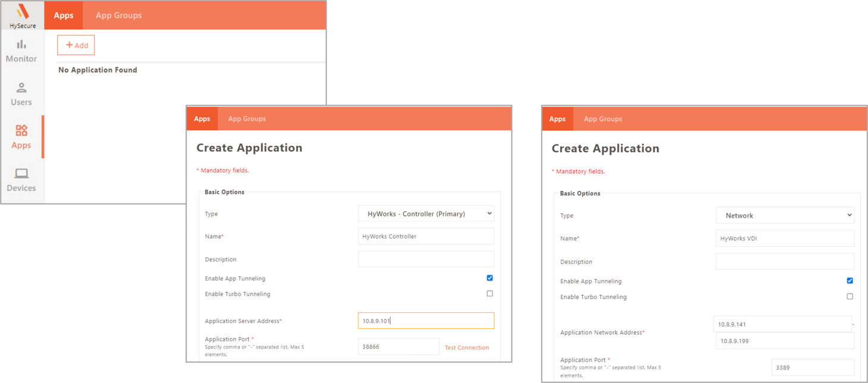This screenshot has width=868, height=383.
Task: Click the HySecure logo icon
Action: click(x=23, y=11)
